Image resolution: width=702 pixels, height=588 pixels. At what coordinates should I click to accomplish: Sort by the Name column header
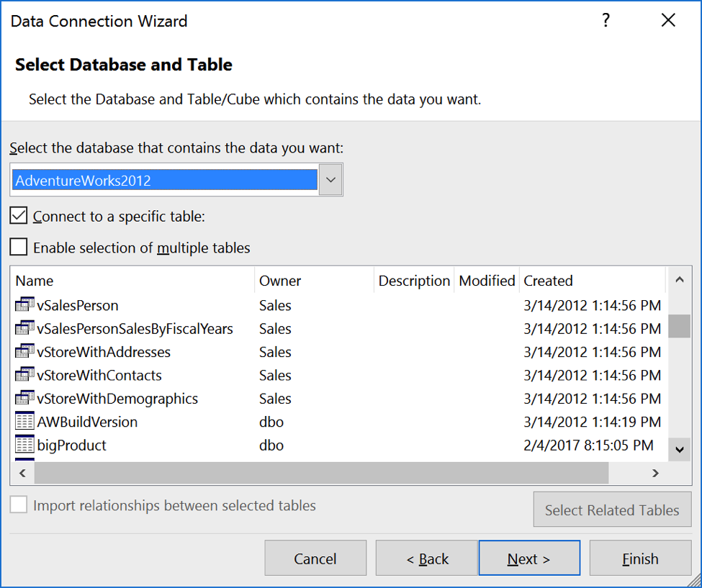tap(132, 281)
